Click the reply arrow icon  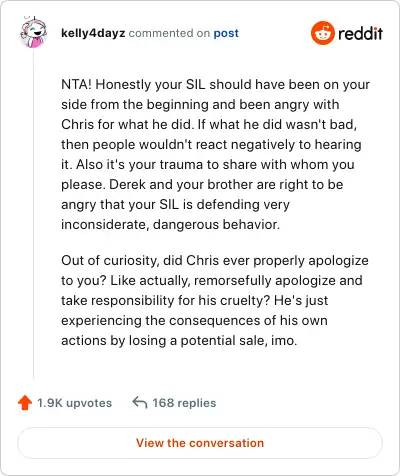pos(140,403)
